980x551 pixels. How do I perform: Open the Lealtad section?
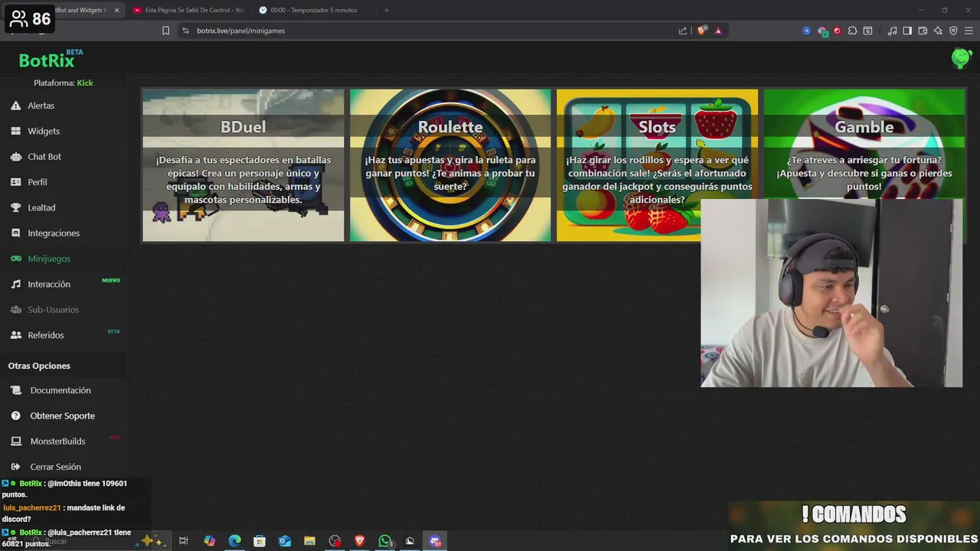pyautogui.click(x=41, y=207)
